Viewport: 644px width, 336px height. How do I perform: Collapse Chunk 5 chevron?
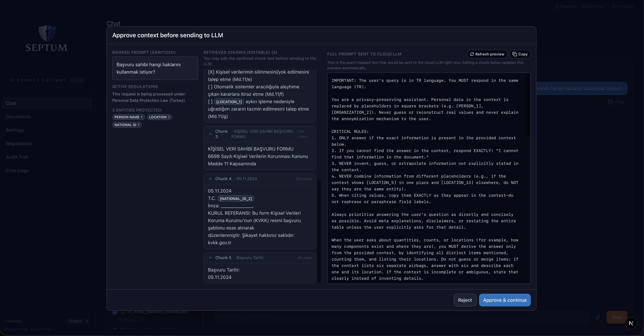click(210, 258)
